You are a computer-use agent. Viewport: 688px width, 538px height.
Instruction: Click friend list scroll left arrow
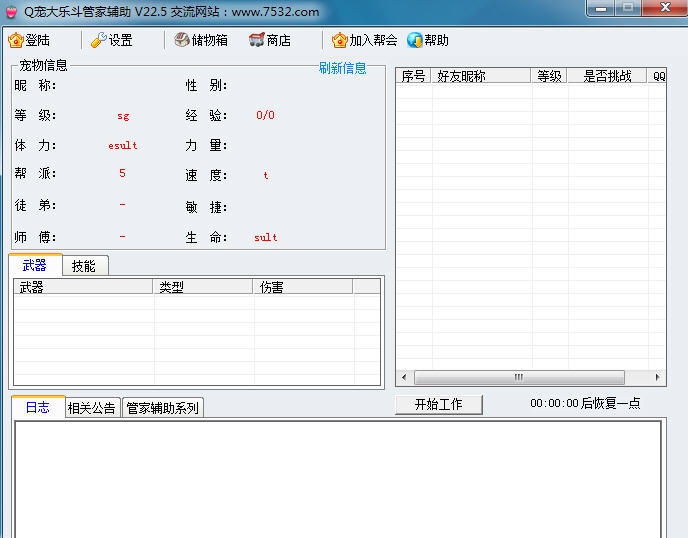pos(404,377)
